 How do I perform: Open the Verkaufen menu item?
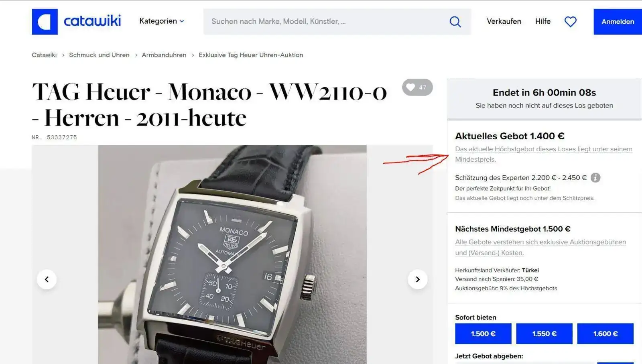coord(504,21)
